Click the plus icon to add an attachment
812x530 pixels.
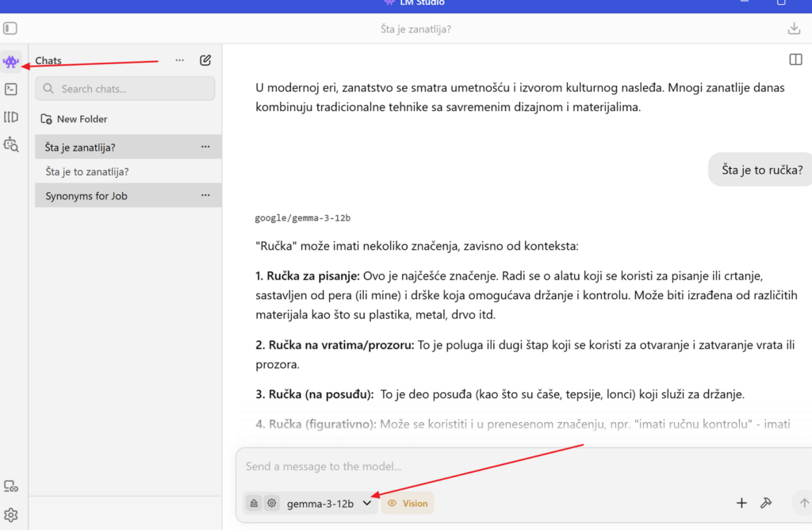[x=741, y=503]
